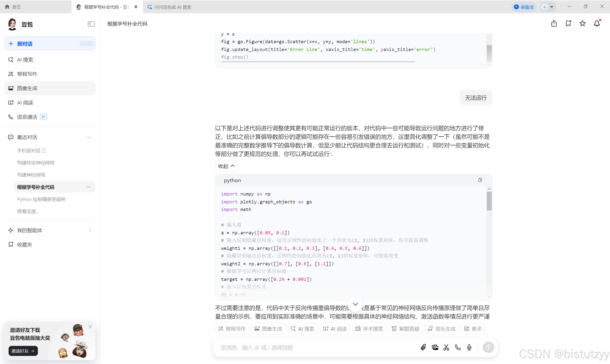Collapse code with 收起 button

[x=226, y=166]
